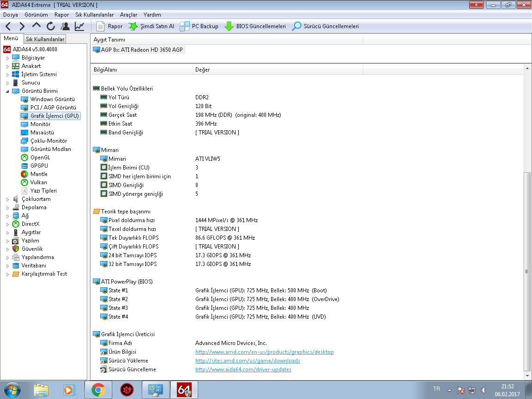The width and height of the screenshot is (532, 399).
Task: Expand the Karşılaştırmalı Test tree node
Action: tap(7, 274)
